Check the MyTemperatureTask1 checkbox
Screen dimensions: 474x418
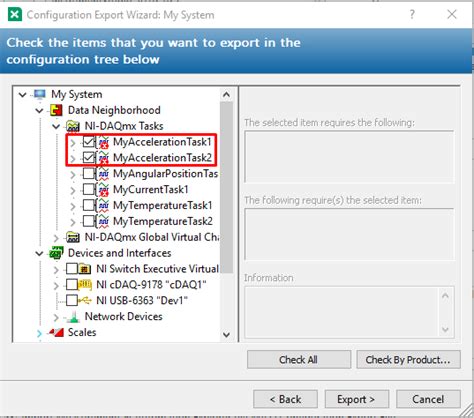click(88, 205)
